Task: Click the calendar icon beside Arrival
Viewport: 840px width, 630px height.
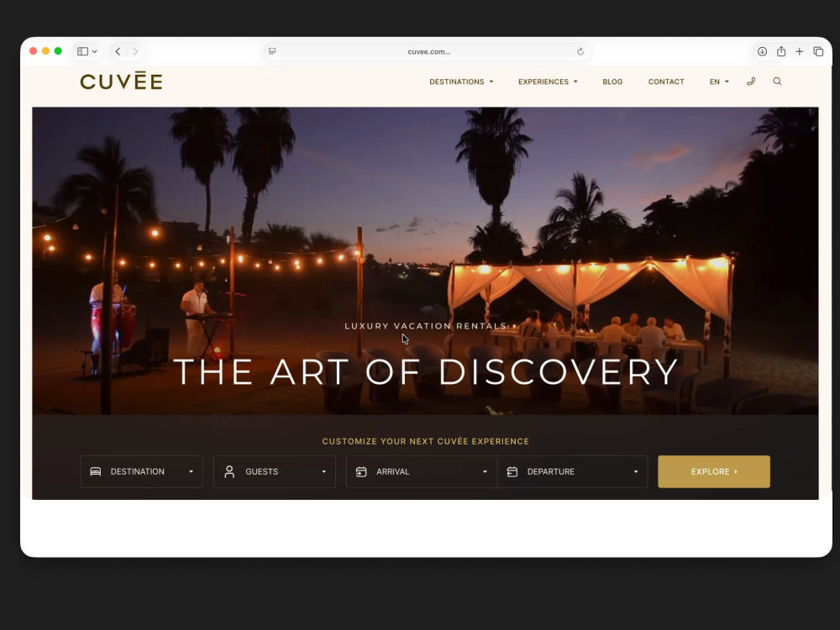Action: (361, 471)
